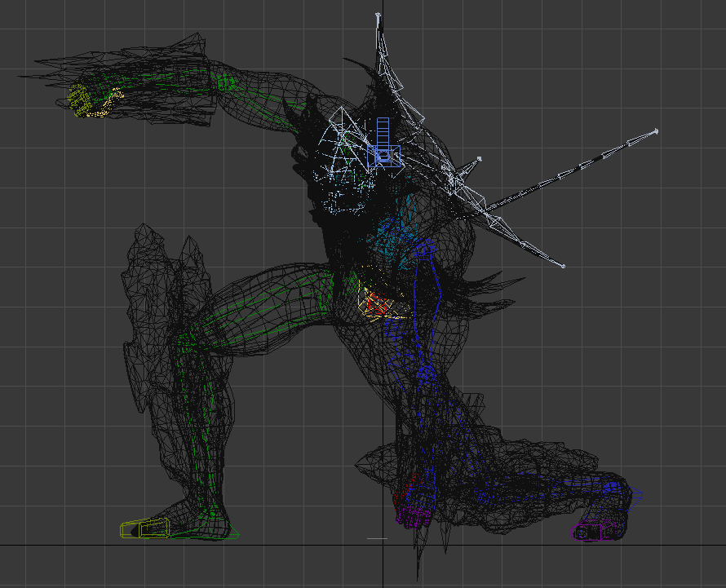Click the blue ladder-shaped neck bone
Viewport: 726px width, 588px height.
click(x=384, y=130)
